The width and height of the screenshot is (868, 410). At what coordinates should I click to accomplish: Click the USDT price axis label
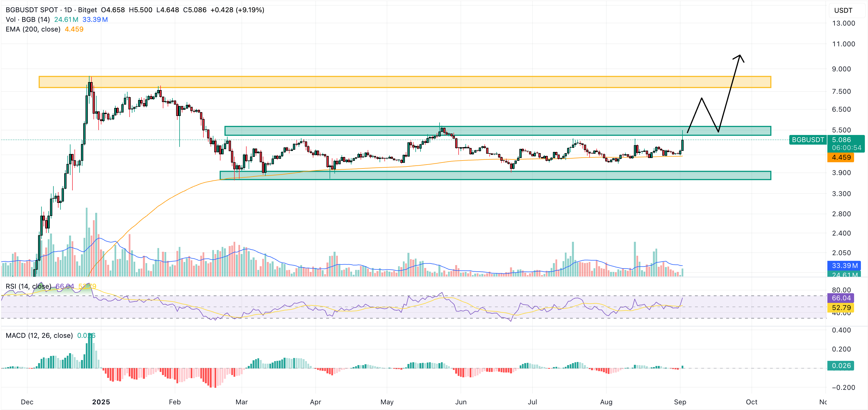click(843, 11)
